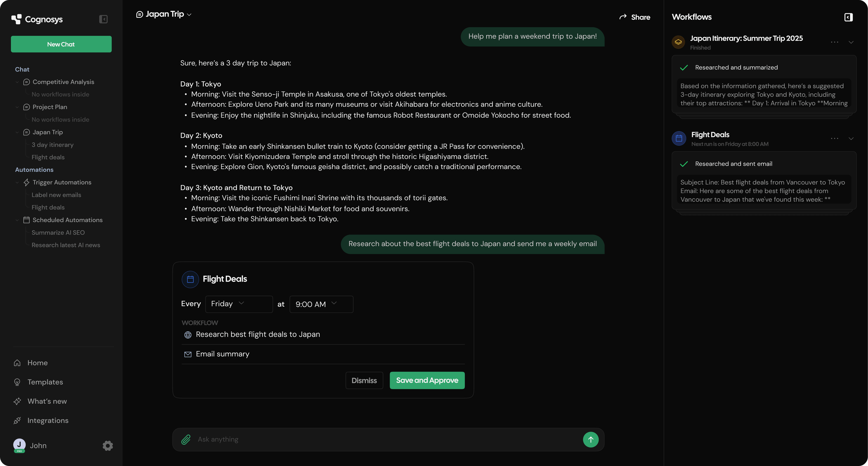Open the 9:00 AM time dropdown
The width and height of the screenshot is (868, 466).
[321, 304]
